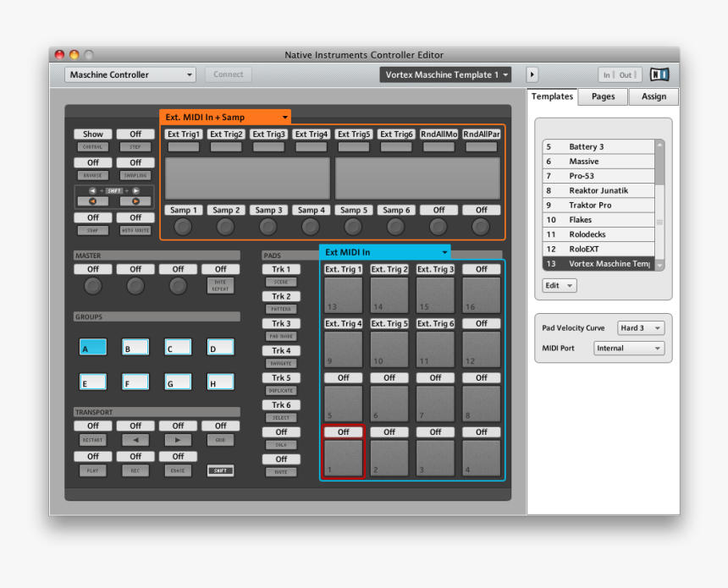Toggle the Off control on pad 16
The height and width of the screenshot is (588, 728).
pyautogui.click(x=481, y=269)
